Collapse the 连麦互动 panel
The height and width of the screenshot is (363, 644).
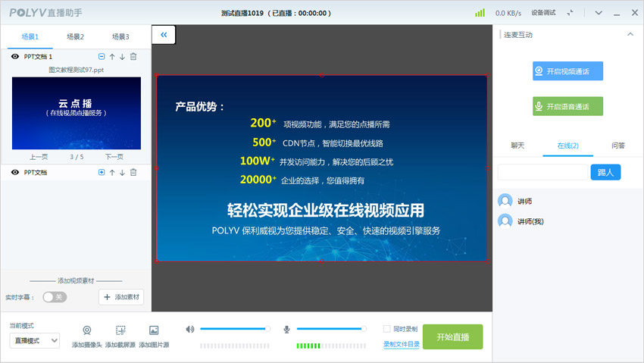(630, 35)
